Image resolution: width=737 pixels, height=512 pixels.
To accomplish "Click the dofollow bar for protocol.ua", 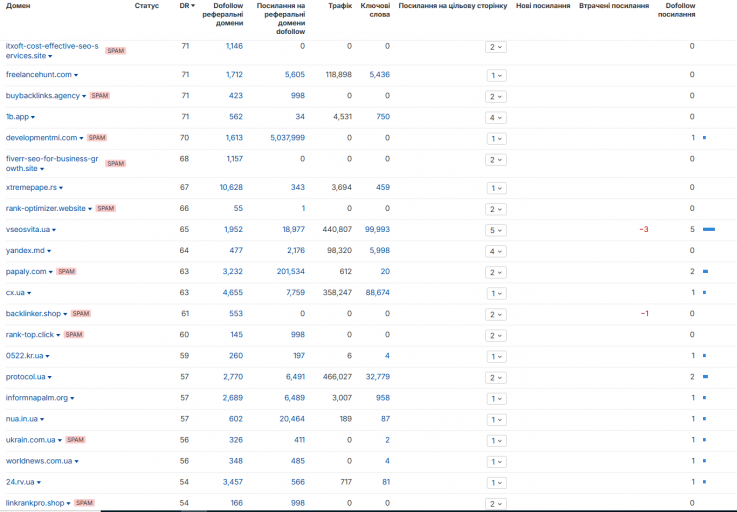I will point(706,377).
